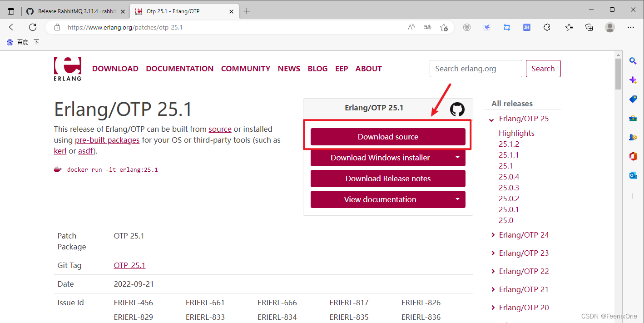Click issue ERIERL-456 text
644x323 pixels.
point(134,303)
